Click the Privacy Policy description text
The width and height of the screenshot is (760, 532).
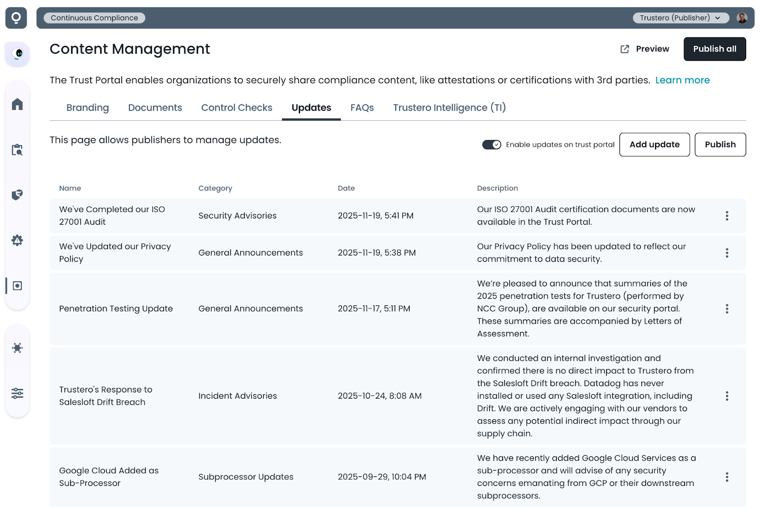pyautogui.click(x=581, y=253)
